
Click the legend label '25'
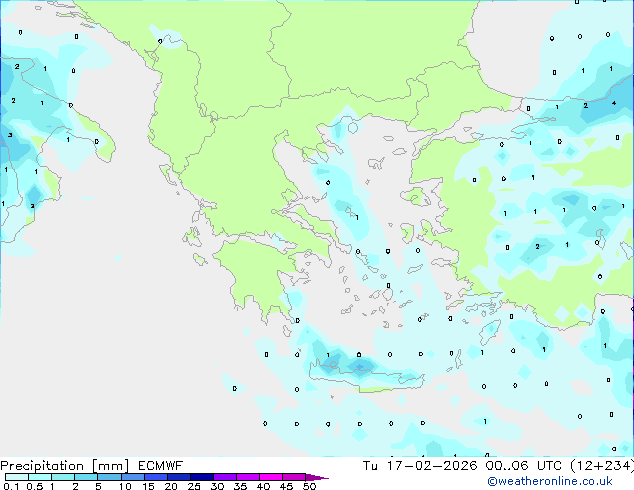(194, 486)
